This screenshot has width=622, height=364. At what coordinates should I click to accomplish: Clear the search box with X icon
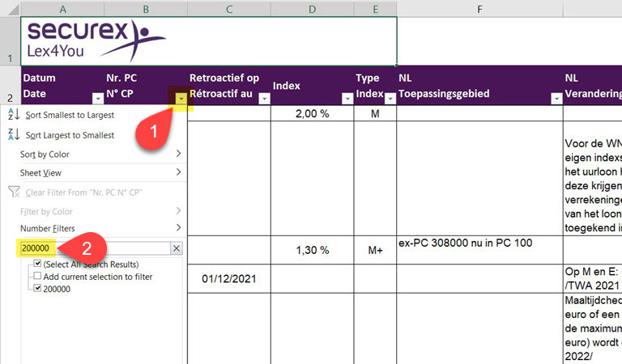176,248
